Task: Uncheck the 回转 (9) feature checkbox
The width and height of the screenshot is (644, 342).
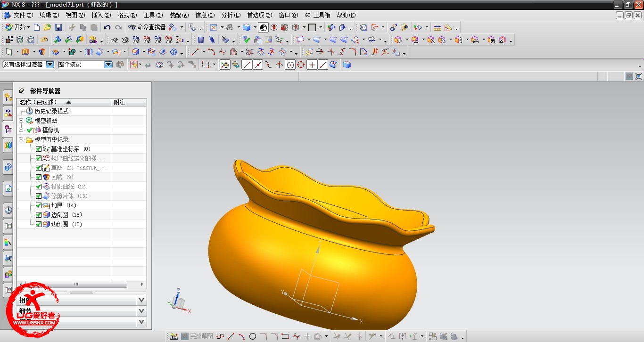Action: tap(39, 177)
